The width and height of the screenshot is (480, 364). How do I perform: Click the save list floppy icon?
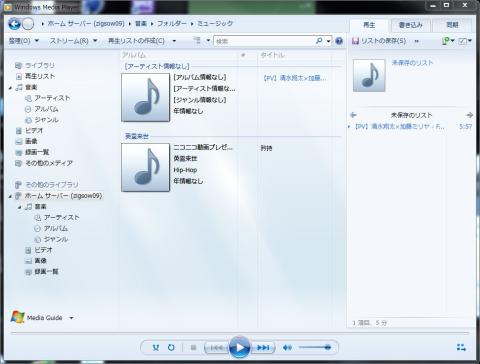coord(355,41)
